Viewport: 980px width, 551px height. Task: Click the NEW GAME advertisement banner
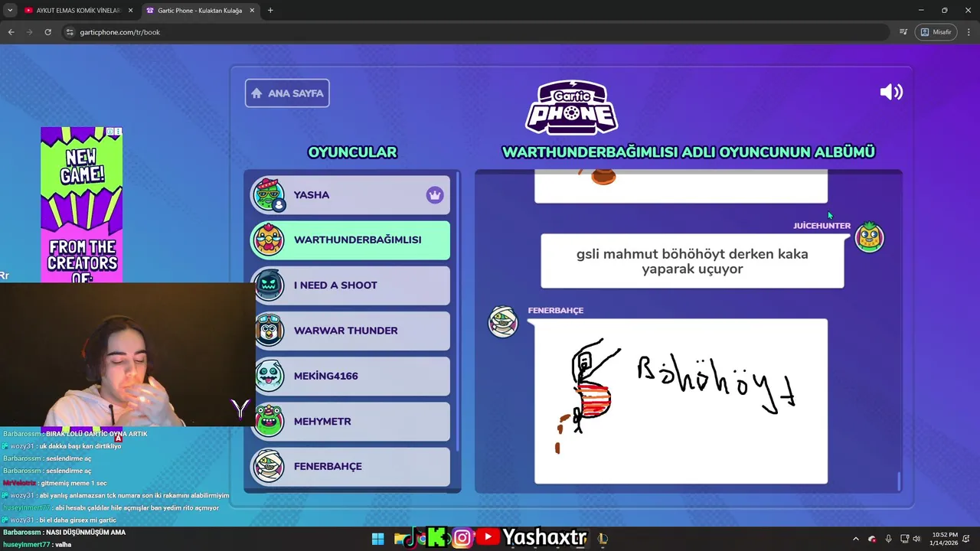tap(81, 207)
